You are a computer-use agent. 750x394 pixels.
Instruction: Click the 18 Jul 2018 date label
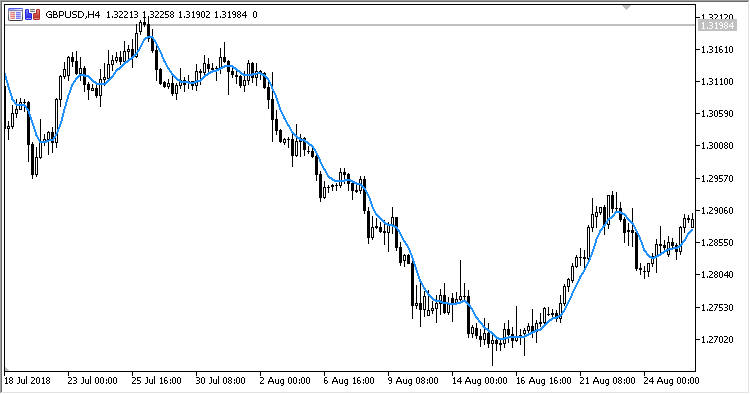[27, 381]
